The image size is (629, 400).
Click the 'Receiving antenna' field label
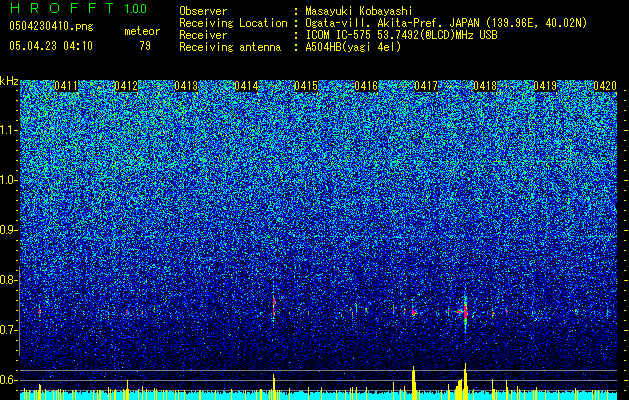point(230,47)
